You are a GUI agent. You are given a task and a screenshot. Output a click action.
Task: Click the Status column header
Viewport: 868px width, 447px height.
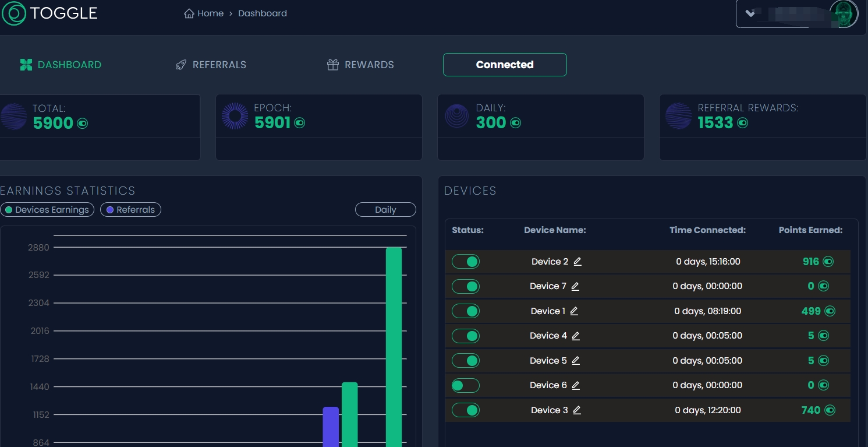point(468,230)
